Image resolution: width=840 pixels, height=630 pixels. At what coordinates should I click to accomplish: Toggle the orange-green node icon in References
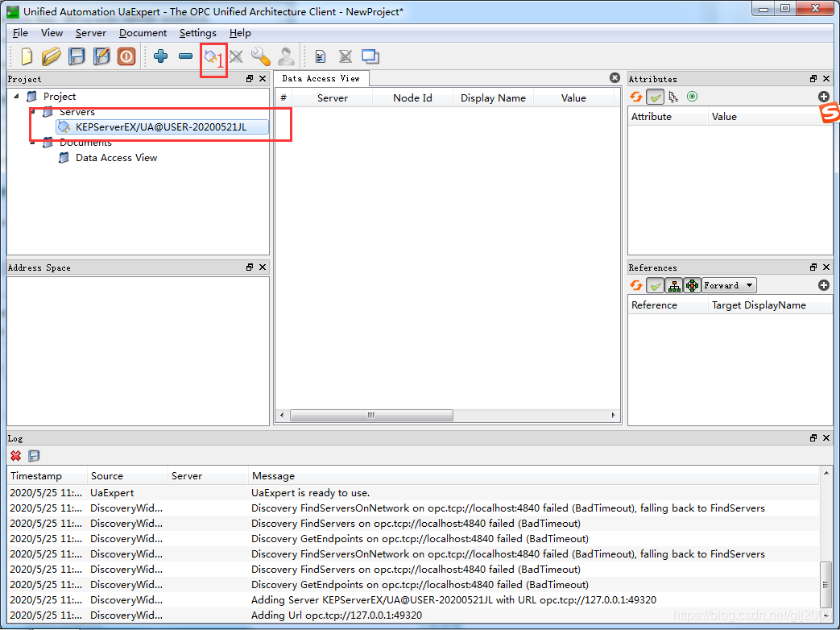(692, 285)
